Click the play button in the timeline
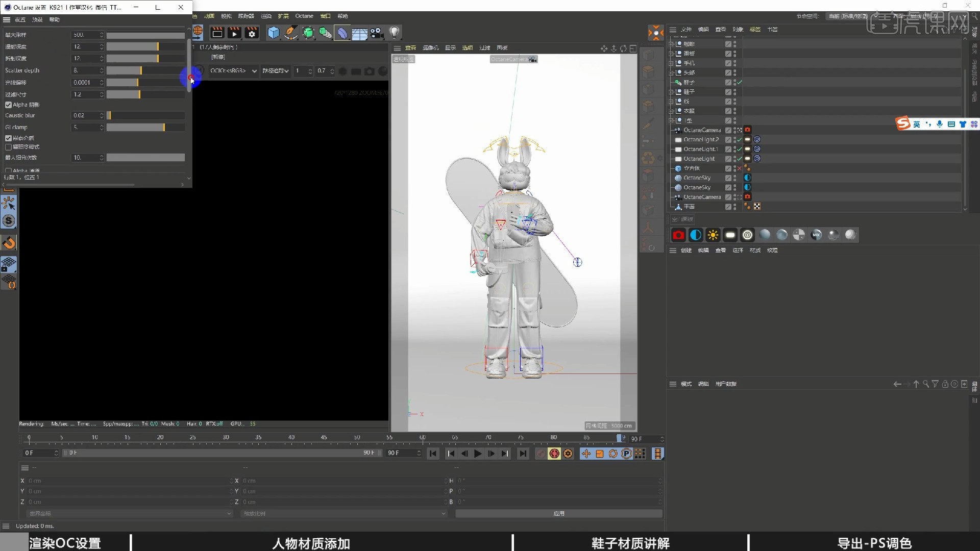Viewport: 980px width, 551px height. tap(478, 453)
